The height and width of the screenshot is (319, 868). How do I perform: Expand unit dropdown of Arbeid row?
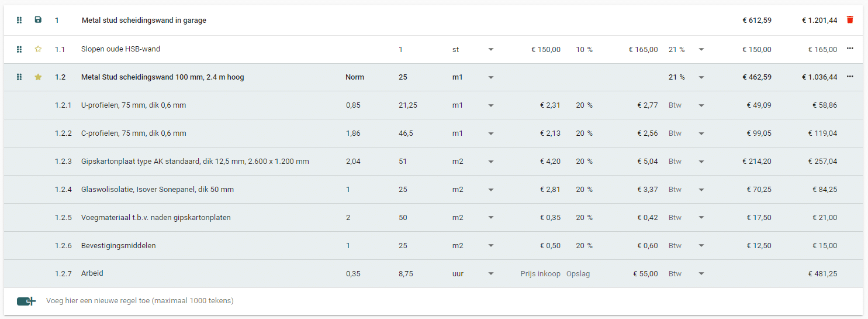click(491, 274)
